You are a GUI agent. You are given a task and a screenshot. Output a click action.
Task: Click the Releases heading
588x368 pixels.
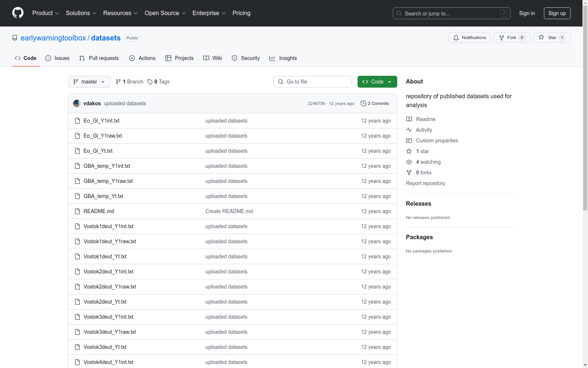[x=419, y=204]
